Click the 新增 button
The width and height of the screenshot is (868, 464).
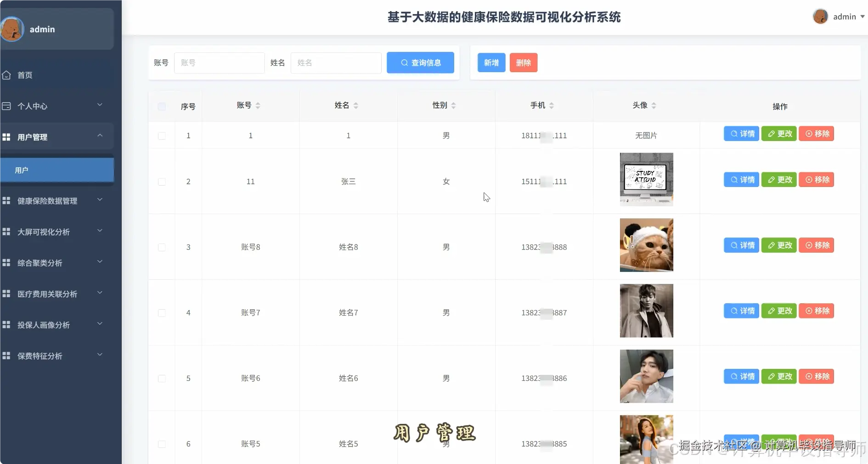491,63
